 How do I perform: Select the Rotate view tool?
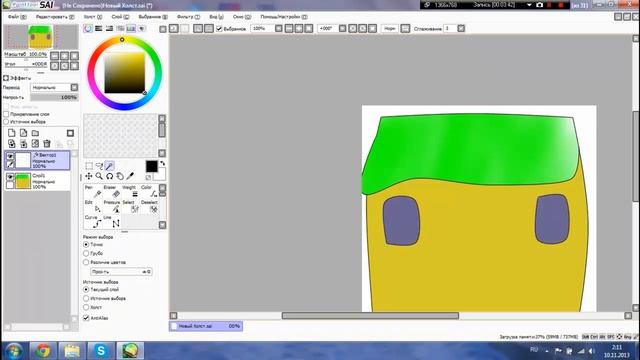[109, 176]
